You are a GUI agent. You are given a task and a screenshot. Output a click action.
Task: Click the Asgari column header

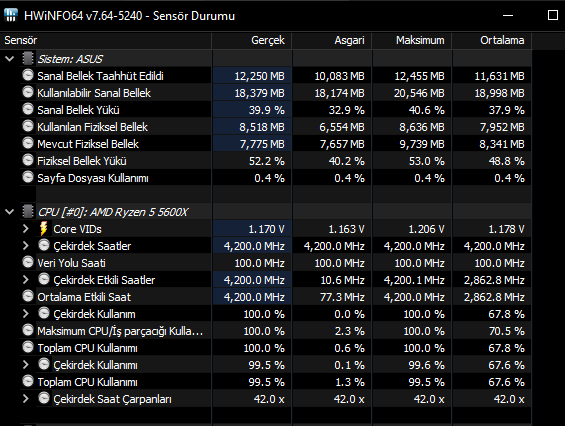coord(332,40)
